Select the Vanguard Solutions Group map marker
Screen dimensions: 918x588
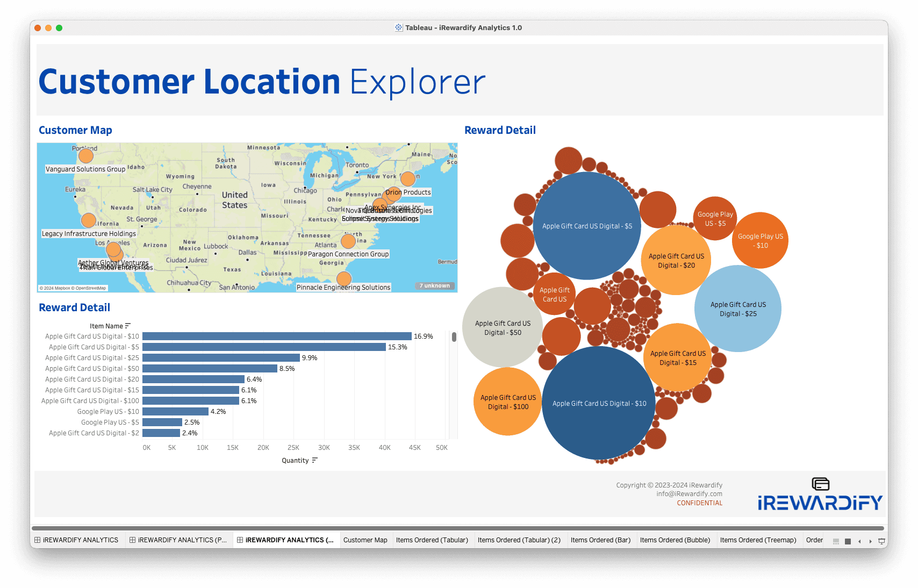(x=86, y=156)
